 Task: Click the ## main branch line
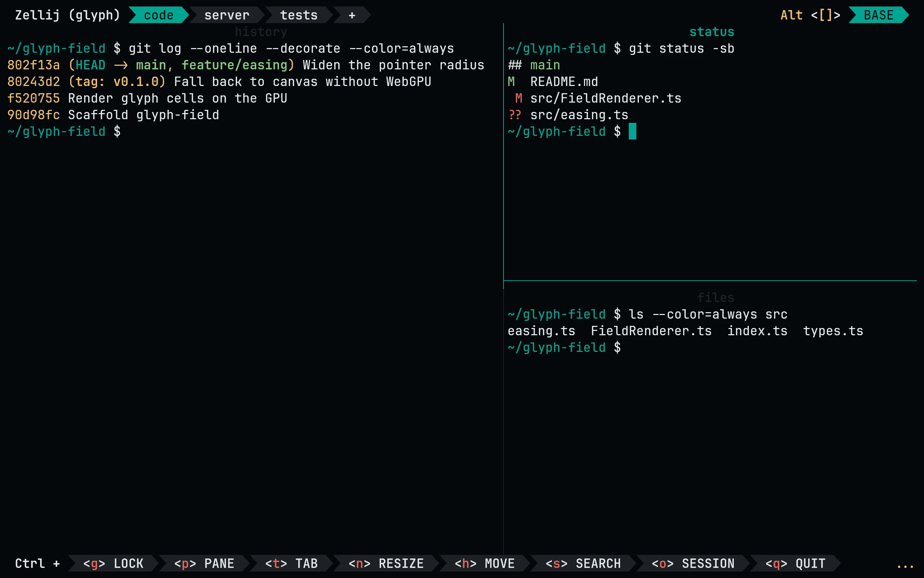534,65
